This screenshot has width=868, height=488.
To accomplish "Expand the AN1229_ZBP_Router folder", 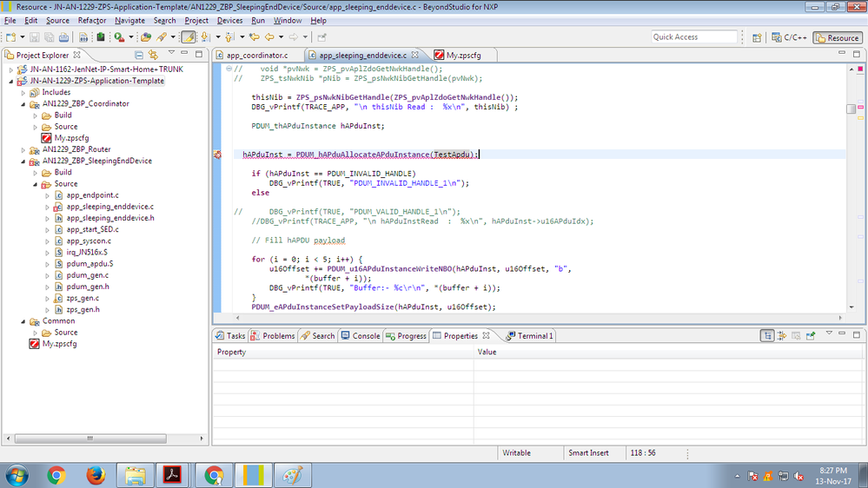I will point(23,150).
